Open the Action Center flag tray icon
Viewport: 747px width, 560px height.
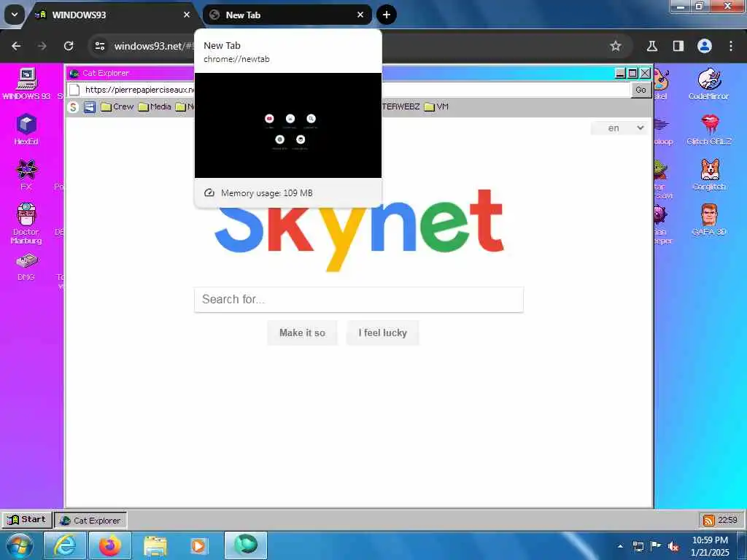[x=656, y=546]
